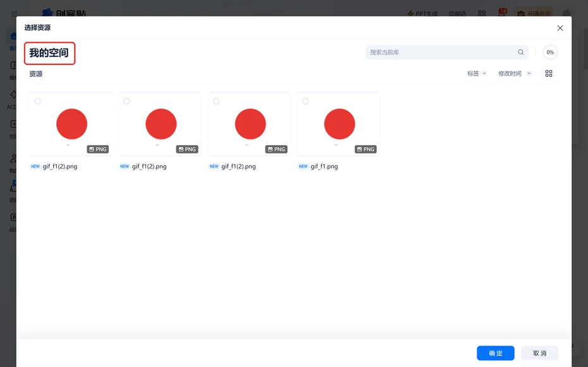Click 开通会员 in the background header
The height and width of the screenshot is (367, 588).
534,14
